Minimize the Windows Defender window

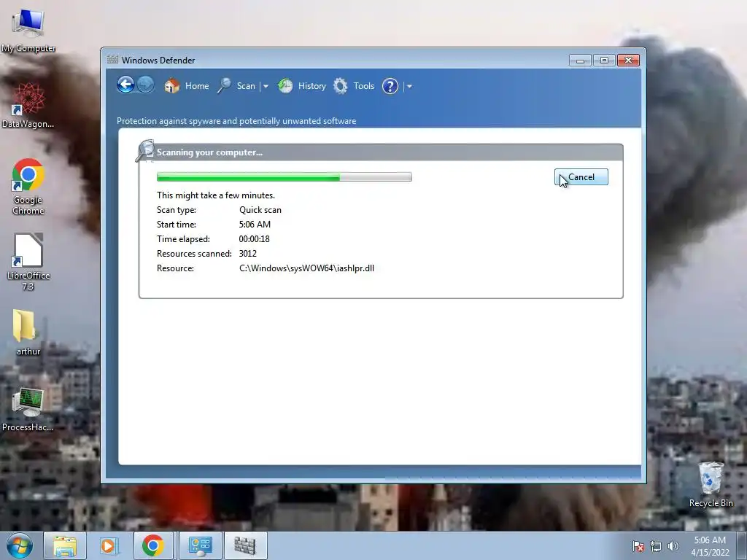point(580,61)
